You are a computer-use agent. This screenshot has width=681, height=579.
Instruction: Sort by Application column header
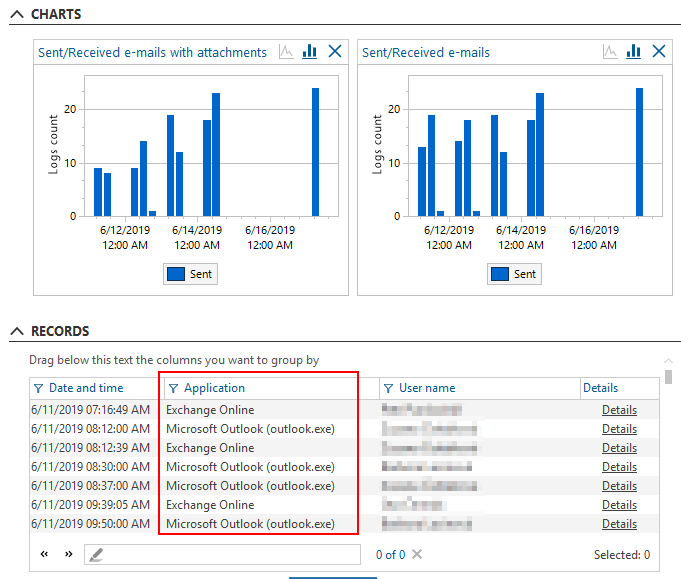(215, 388)
